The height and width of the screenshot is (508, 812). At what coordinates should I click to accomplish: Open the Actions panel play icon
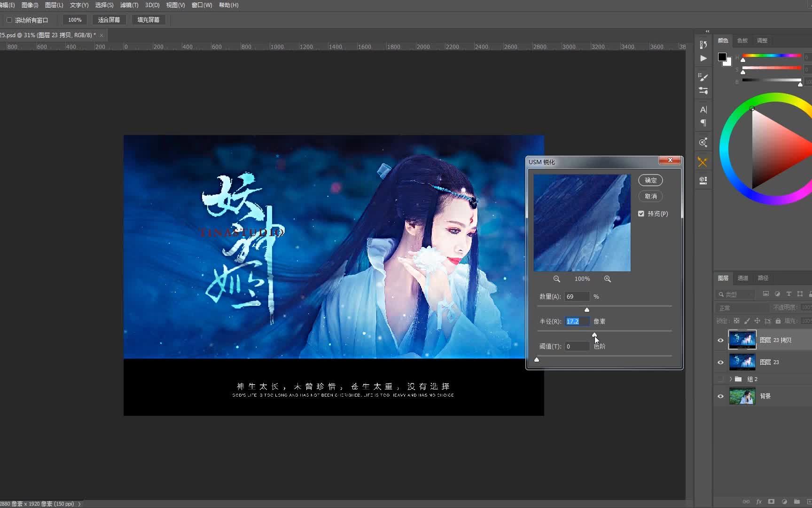pos(703,58)
